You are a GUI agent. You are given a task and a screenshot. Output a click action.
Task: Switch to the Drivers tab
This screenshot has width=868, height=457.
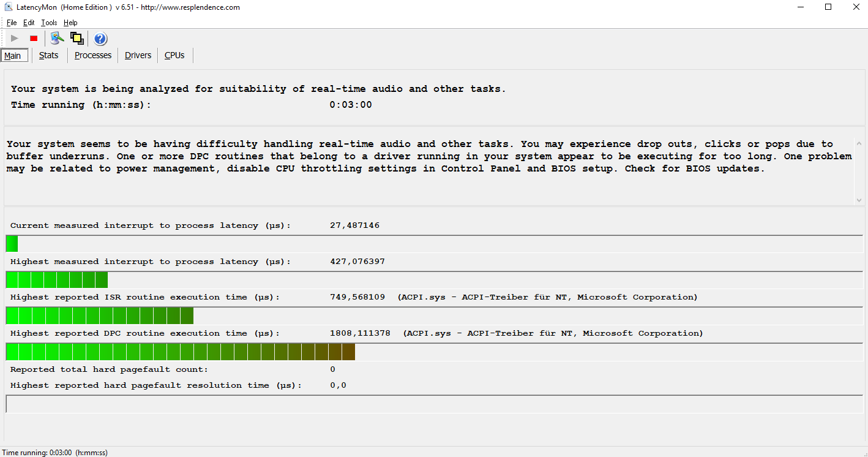[138, 55]
